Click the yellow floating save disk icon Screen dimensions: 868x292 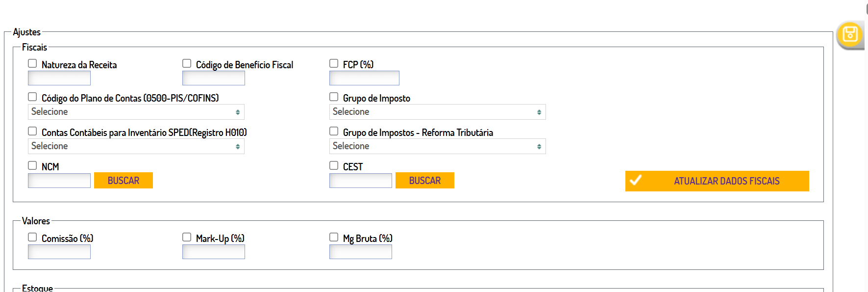point(850,34)
